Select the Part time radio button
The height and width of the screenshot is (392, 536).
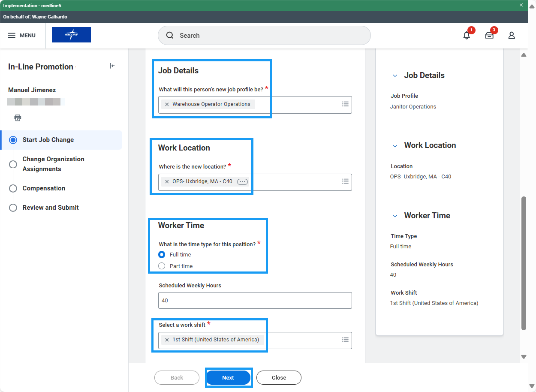tap(162, 266)
